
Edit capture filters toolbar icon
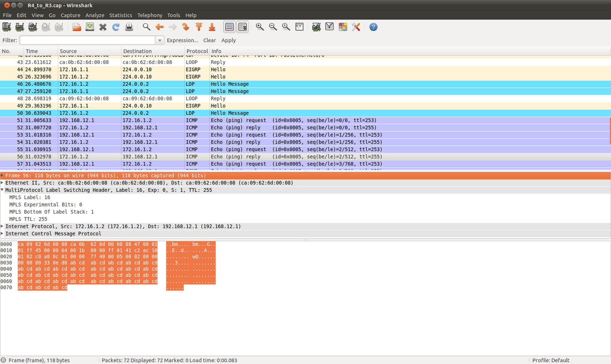click(317, 27)
